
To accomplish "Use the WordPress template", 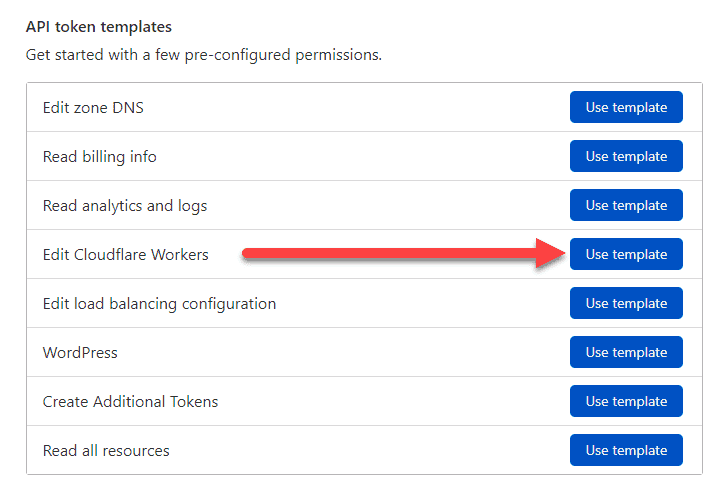I will (626, 352).
